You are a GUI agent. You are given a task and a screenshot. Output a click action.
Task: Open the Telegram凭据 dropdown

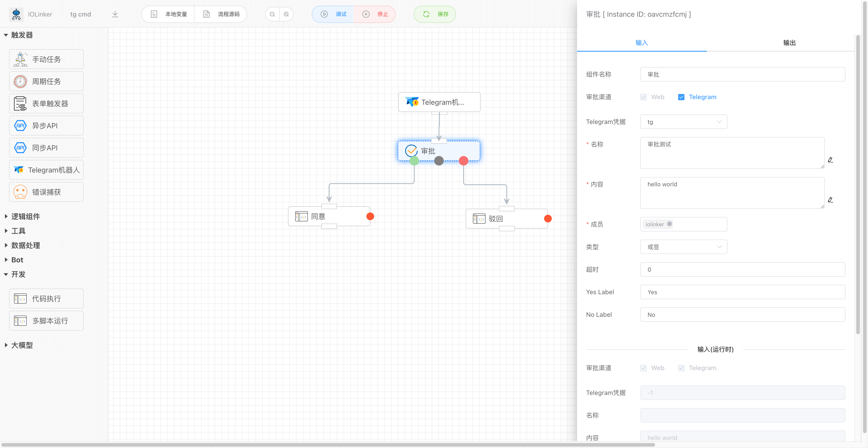tap(683, 122)
